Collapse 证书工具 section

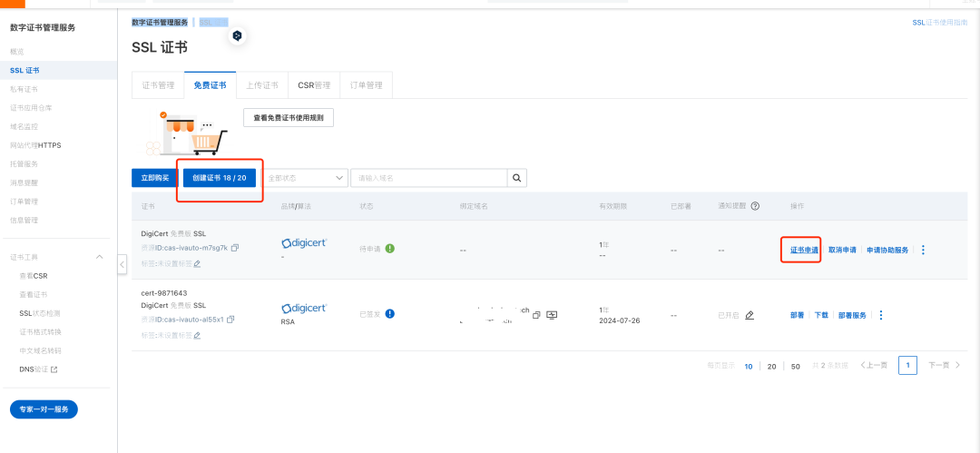99,257
